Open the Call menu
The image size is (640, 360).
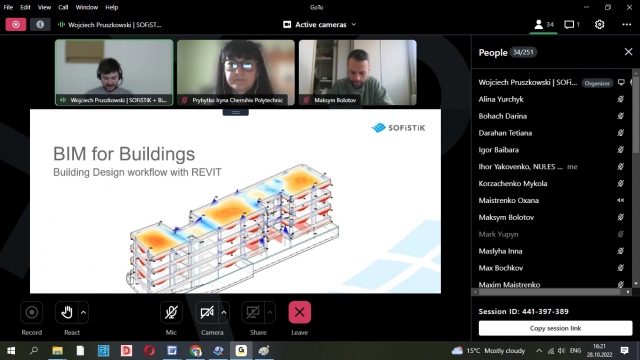pyautogui.click(x=63, y=7)
